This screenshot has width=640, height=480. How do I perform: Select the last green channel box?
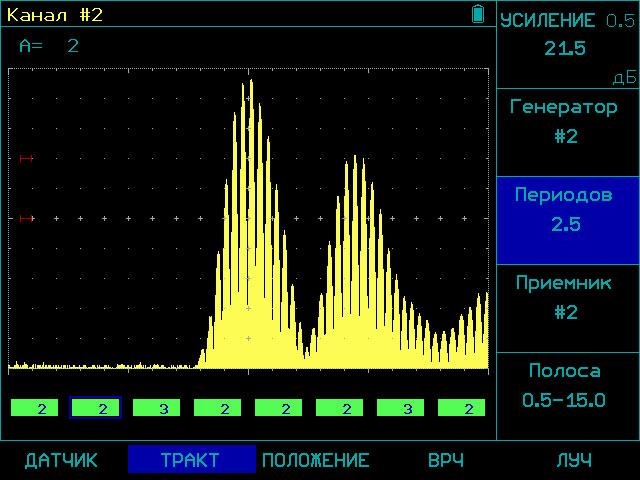point(461,408)
